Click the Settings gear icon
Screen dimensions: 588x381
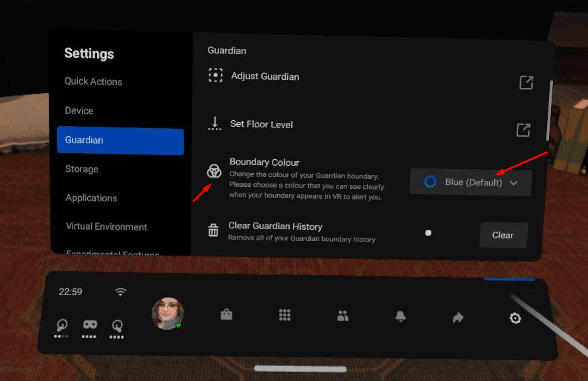tap(515, 318)
